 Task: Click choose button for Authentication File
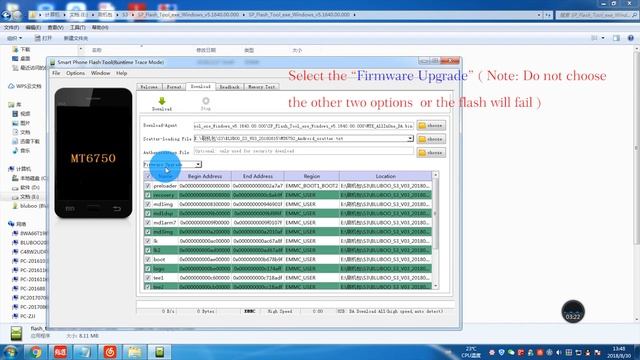pos(431,153)
